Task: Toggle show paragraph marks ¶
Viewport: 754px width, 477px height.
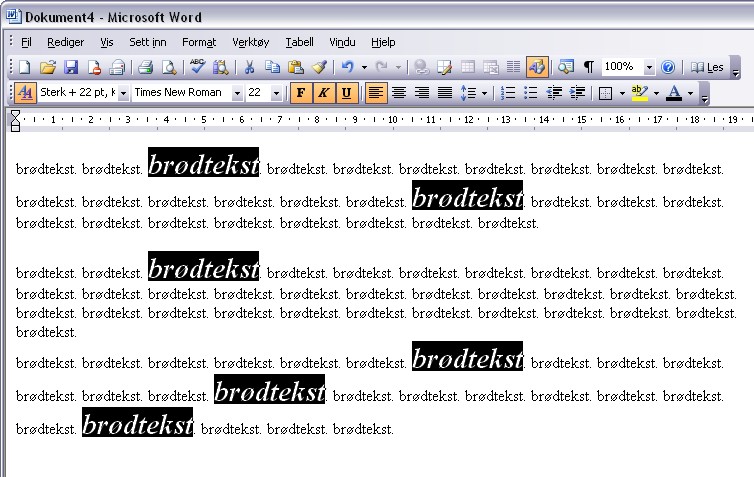Action: (x=589, y=67)
